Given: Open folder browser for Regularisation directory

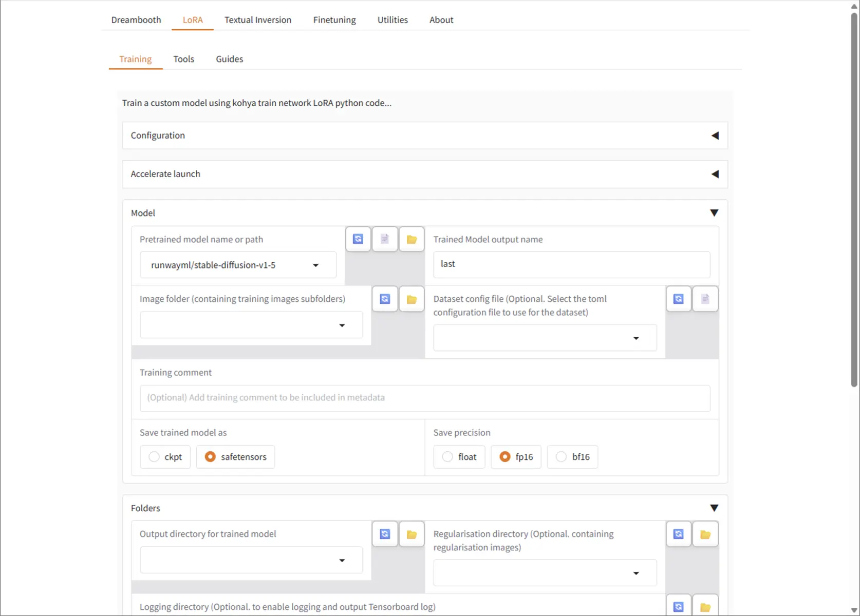Looking at the screenshot, I should click(705, 534).
